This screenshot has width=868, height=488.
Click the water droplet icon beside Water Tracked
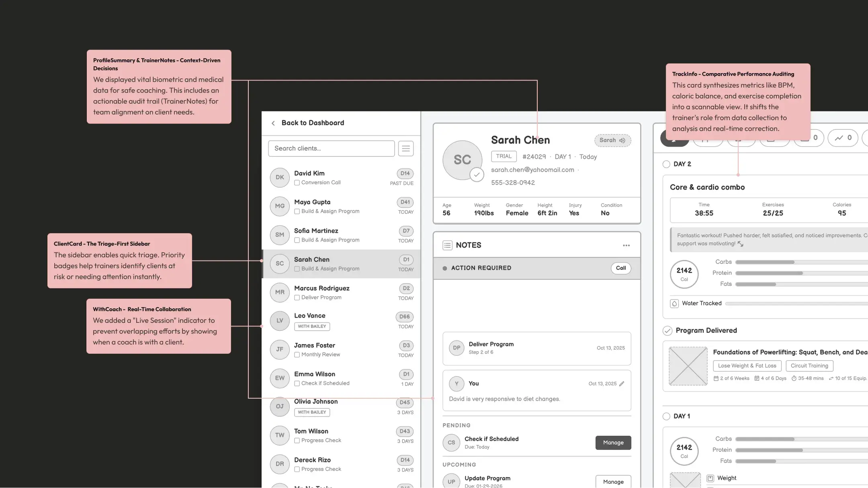674,303
